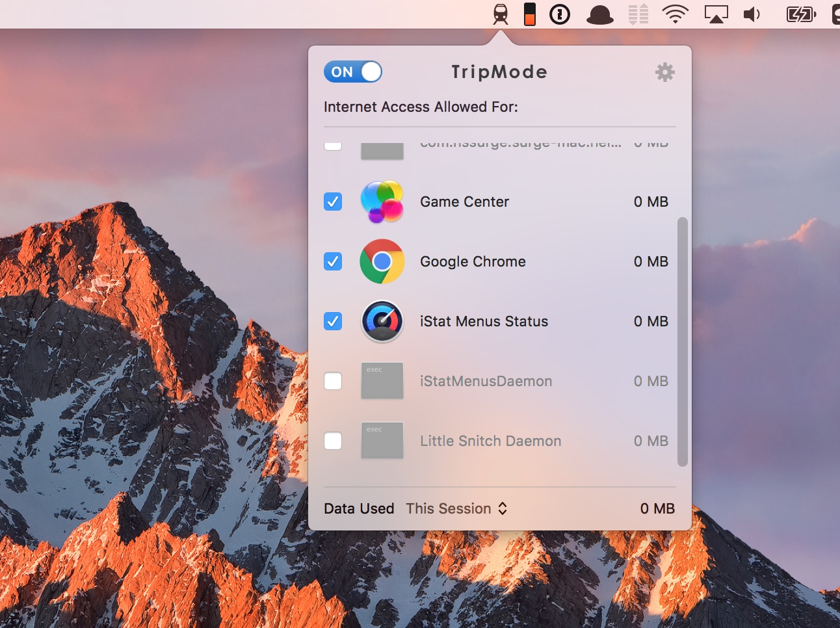Click the iStat Menus Status icon

[x=382, y=321]
